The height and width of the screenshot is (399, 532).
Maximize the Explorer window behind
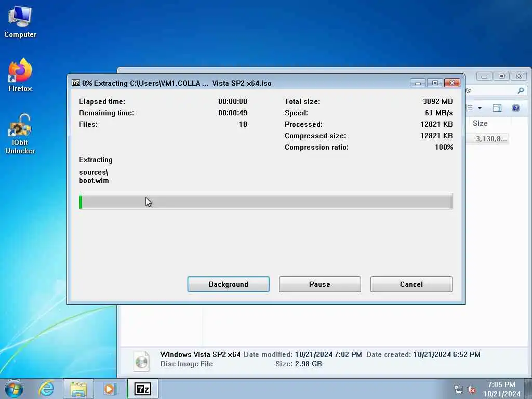click(501, 76)
